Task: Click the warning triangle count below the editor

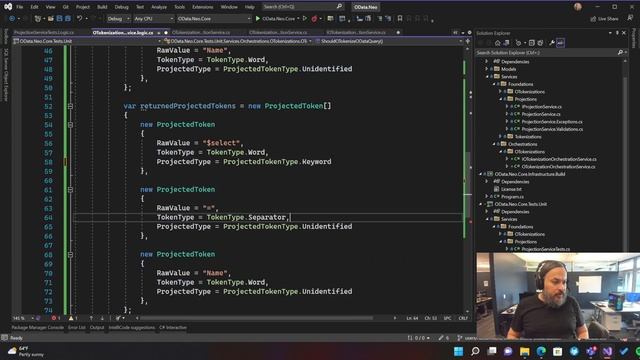Action: pos(71,318)
